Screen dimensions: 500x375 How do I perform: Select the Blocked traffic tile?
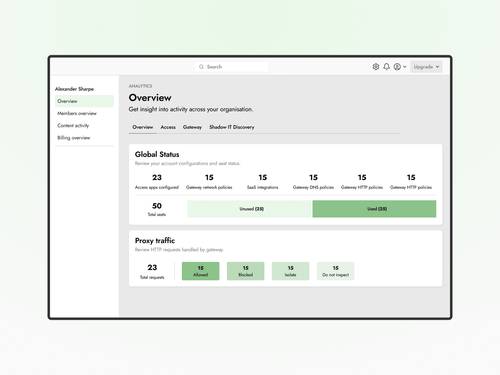(x=246, y=271)
